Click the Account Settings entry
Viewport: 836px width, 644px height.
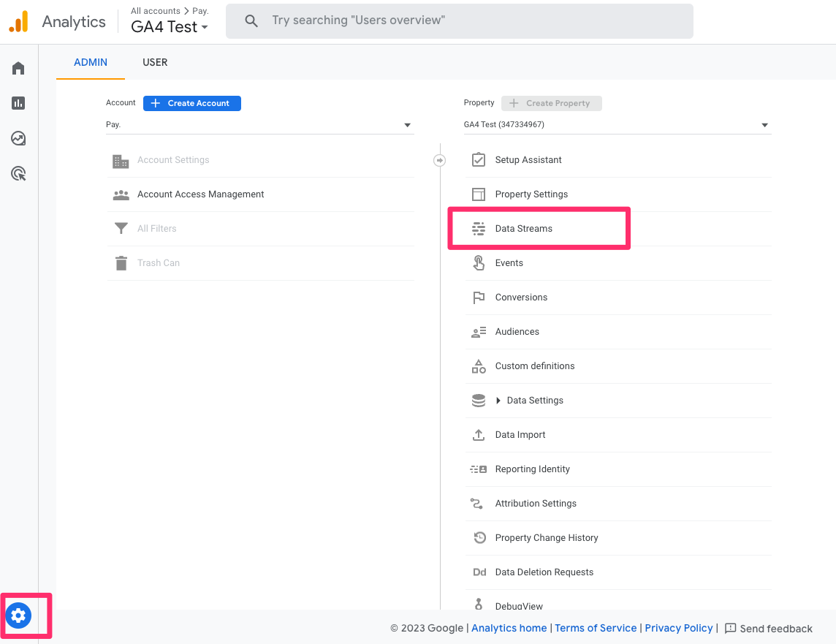click(x=172, y=160)
